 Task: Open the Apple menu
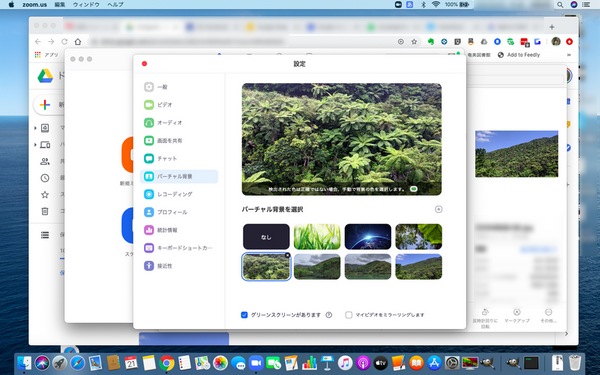point(11,5)
